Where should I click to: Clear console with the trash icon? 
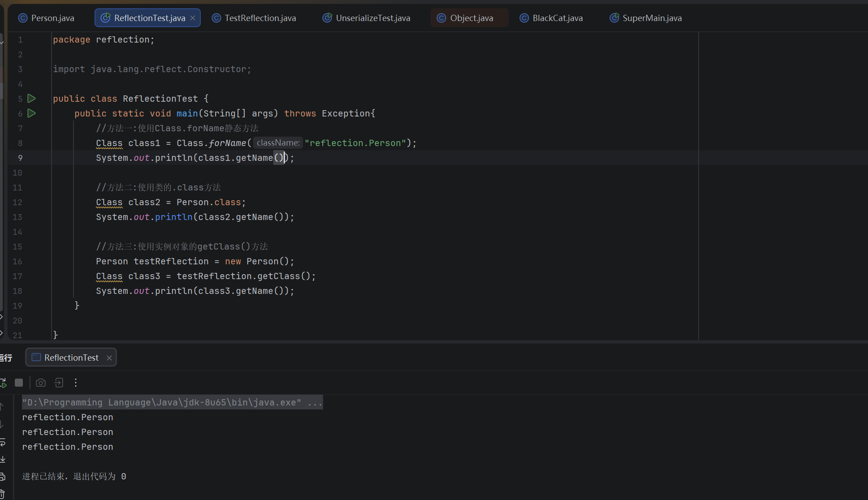pyautogui.click(x=2, y=494)
